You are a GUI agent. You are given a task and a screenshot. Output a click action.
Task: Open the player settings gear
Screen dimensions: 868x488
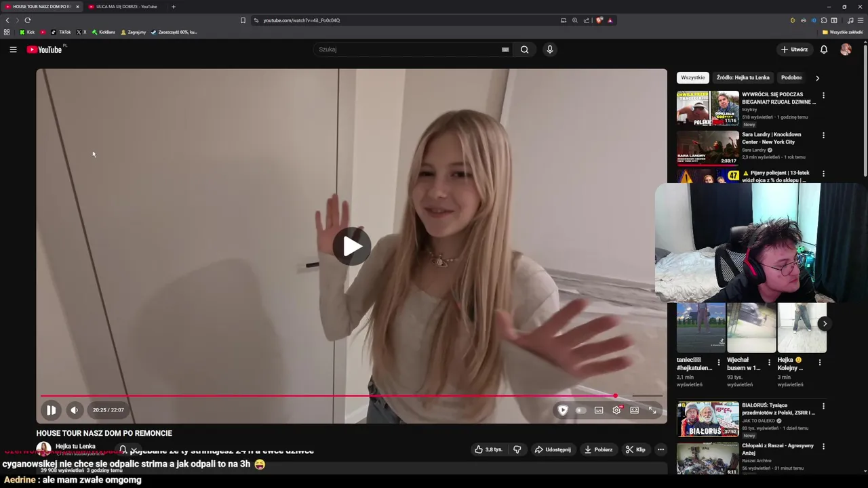(x=616, y=410)
